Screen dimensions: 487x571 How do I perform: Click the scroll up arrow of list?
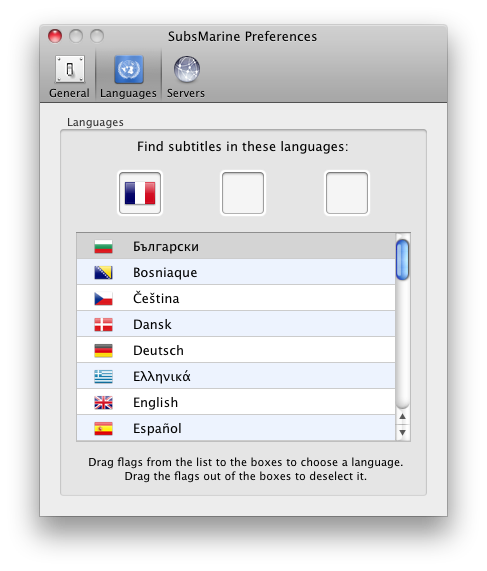402,416
